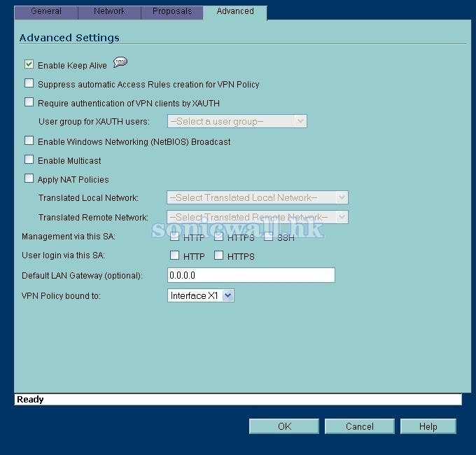Enable Suppress automatic Access Rules creation
Image resolution: width=476 pixels, height=455 pixels.
[29, 83]
